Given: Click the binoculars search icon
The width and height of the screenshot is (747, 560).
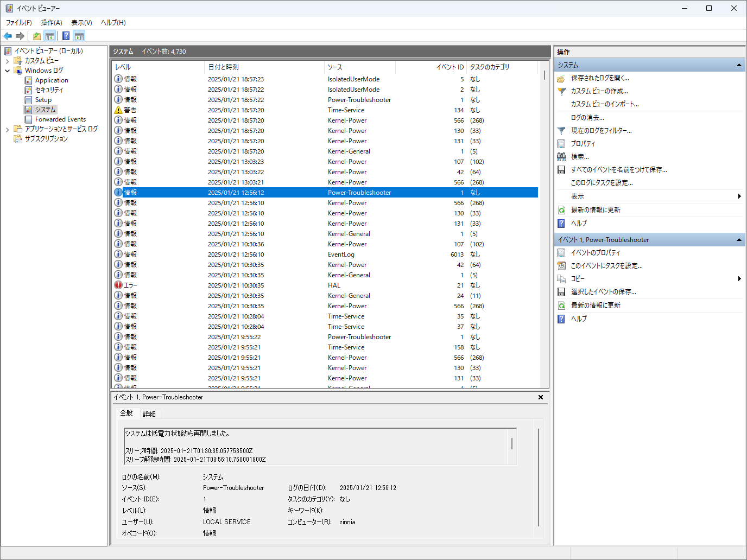Looking at the screenshot, I should pos(561,157).
